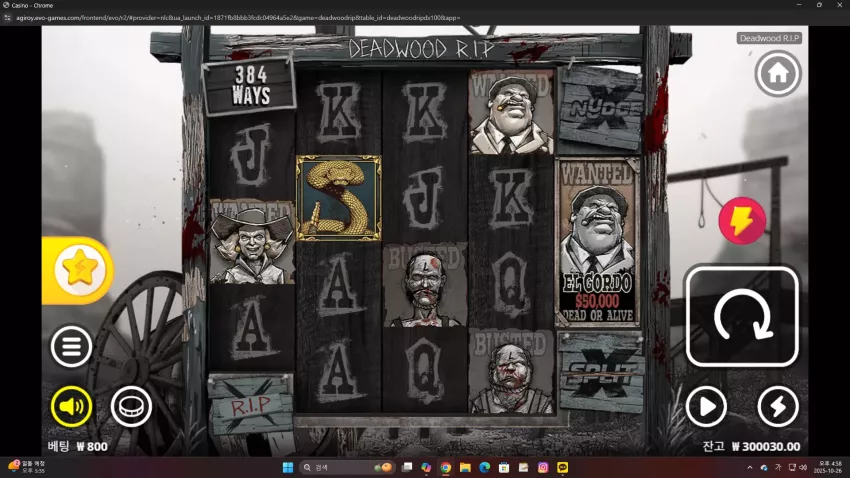Click the Chrome address bar URL
Image resolution: width=850 pixels, height=478 pixels.
point(238,18)
